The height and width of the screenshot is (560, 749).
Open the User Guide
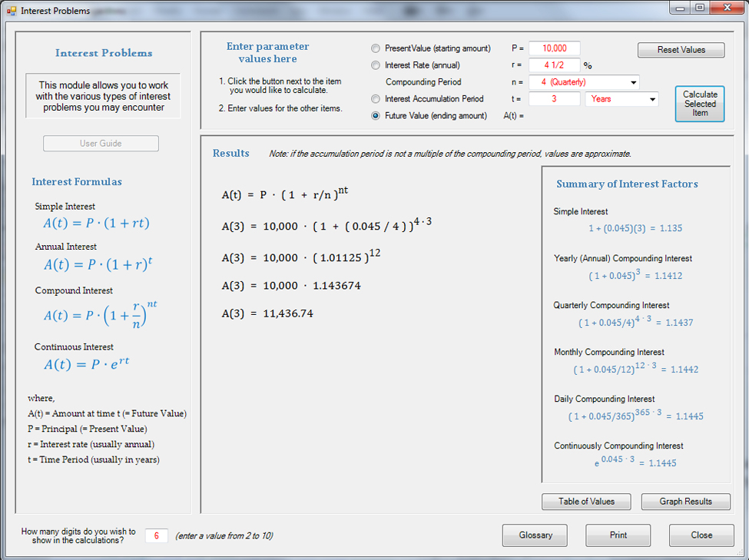[101, 144]
